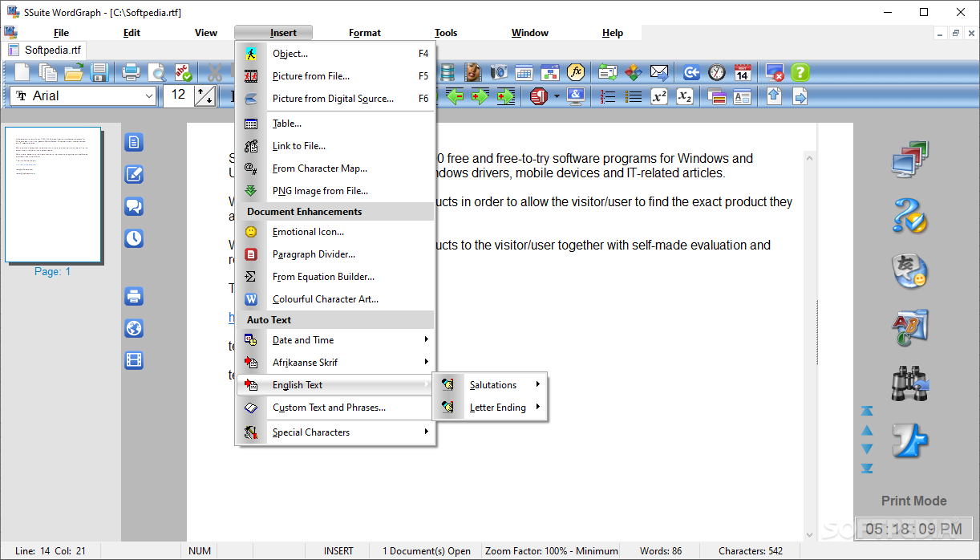Image resolution: width=980 pixels, height=560 pixels.
Task: Open the Edit menu
Action: tap(132, 33)
